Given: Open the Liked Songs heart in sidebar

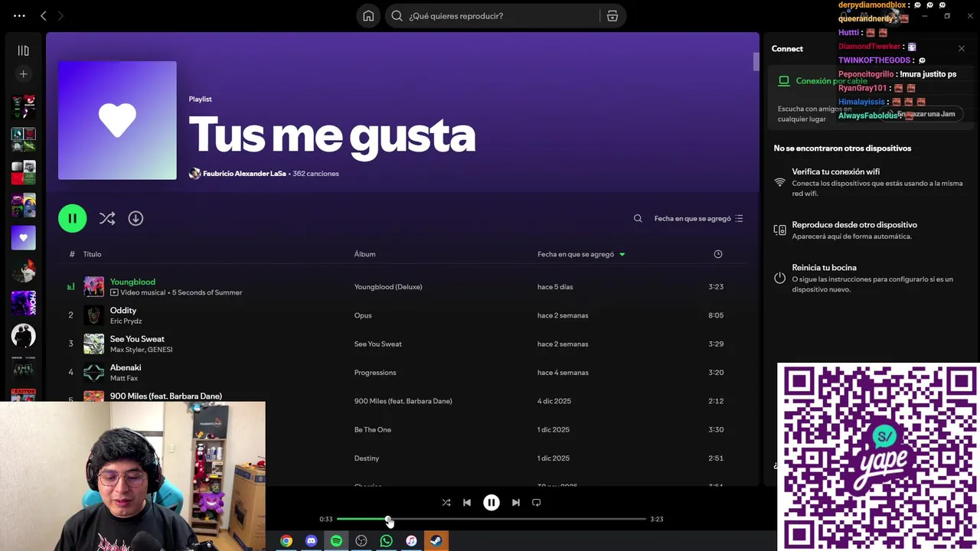Looking at the screenshot, I should click(x=23, y=238).
